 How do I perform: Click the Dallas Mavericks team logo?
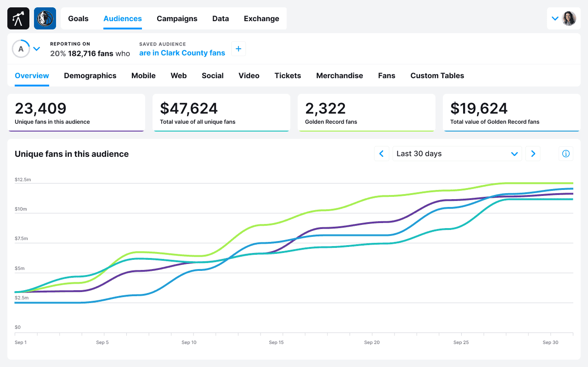[x=45, y=18]
